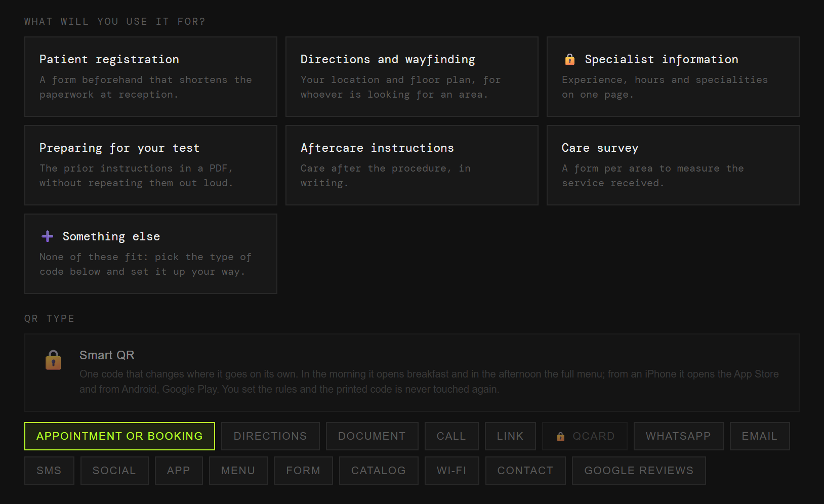Choose the Something else card title
Image resolution: width=824 pixels, height=504 pixels.
pos(111,236)
